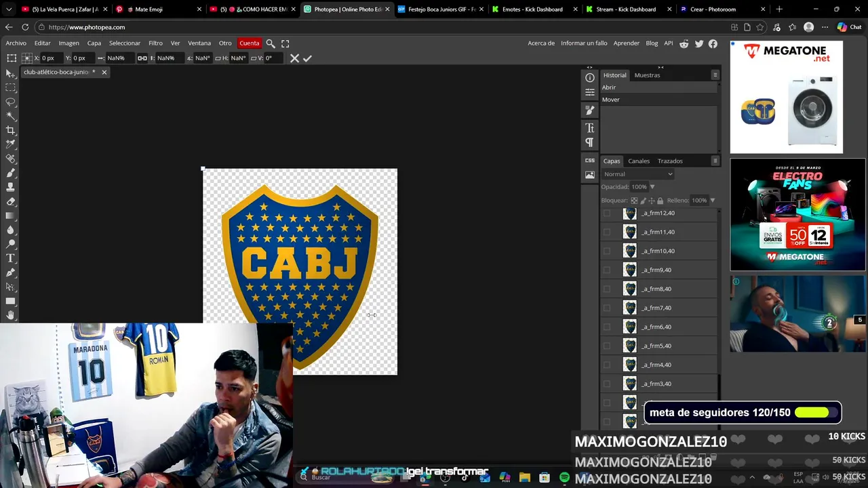
Task: Open the Paragraph panel icon
Action: tap(590, 142)
